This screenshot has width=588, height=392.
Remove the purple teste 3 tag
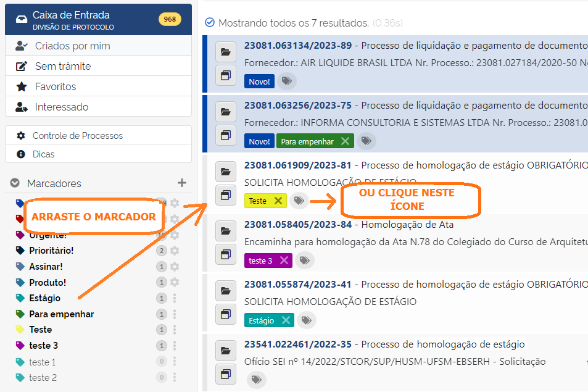click(284, 261)
